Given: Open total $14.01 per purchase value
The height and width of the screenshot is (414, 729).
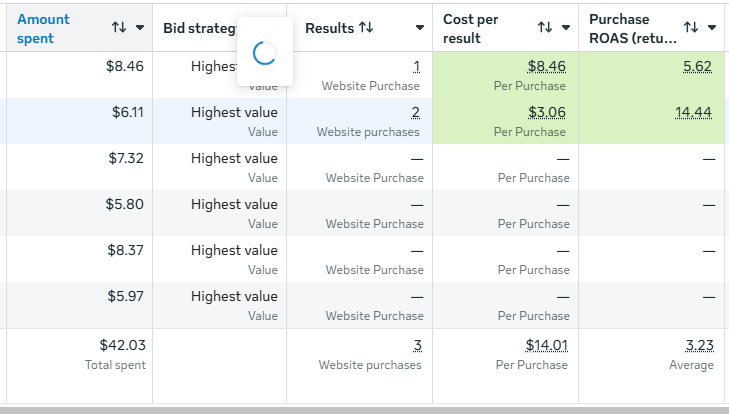Looking at the screenshot, I should 547,345.
